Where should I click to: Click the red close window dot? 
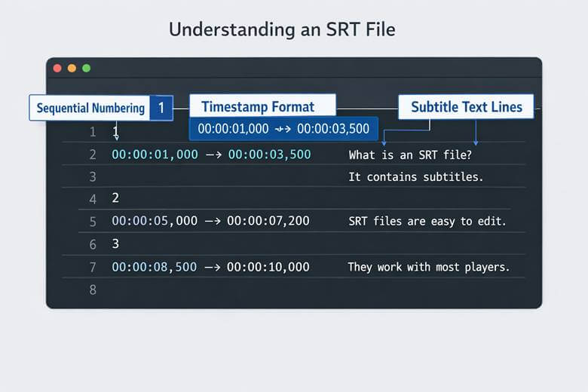click(57, 68)
